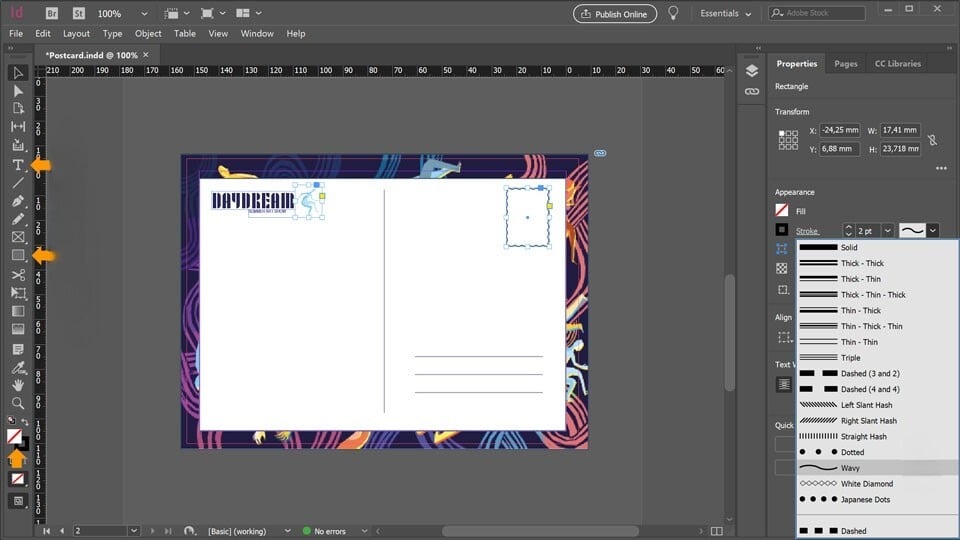The height and width of the screenshot is (540, 960).
Task: Toggle constrain width and height proportions
Action: pos(932,140)
